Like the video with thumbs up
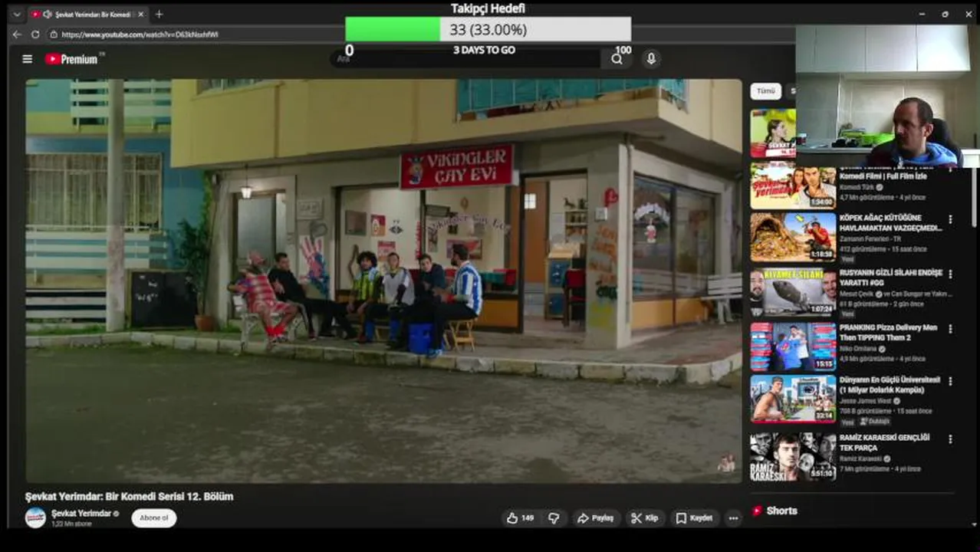 [519, 518]
